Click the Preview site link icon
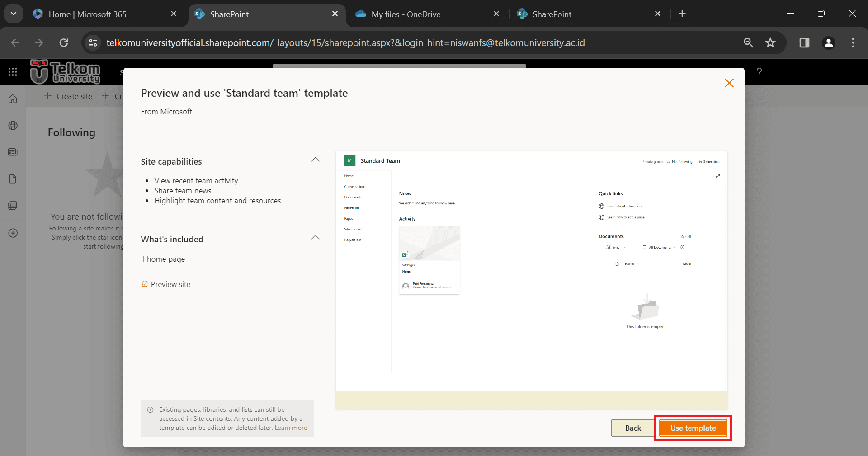This screenshot has width=868, height=456. click(145, 284)
